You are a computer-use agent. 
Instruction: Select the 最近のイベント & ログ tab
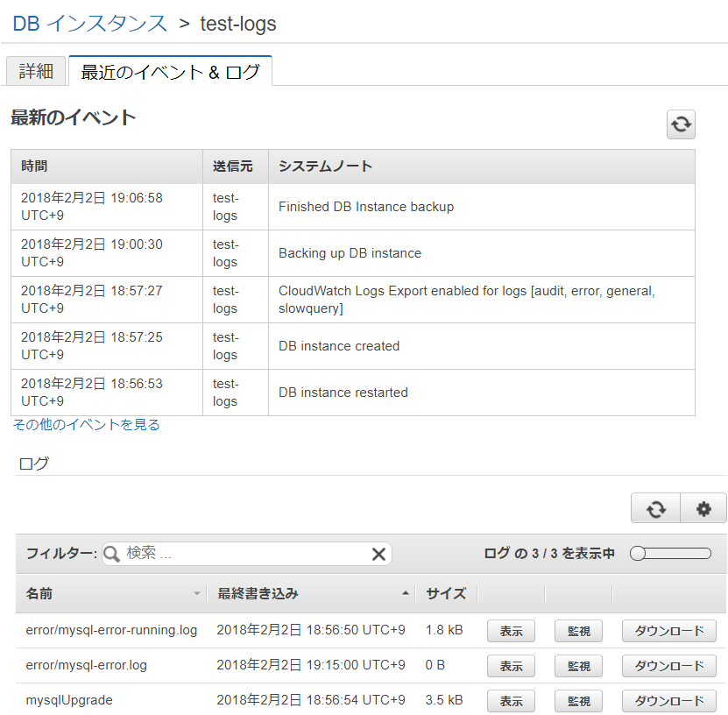click(x=171, y=72)
